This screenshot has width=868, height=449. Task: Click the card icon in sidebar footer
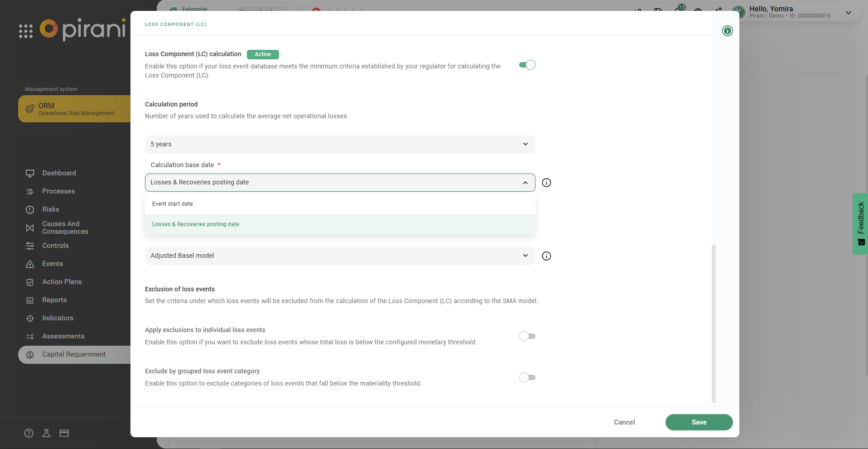(x=64, y=433)
